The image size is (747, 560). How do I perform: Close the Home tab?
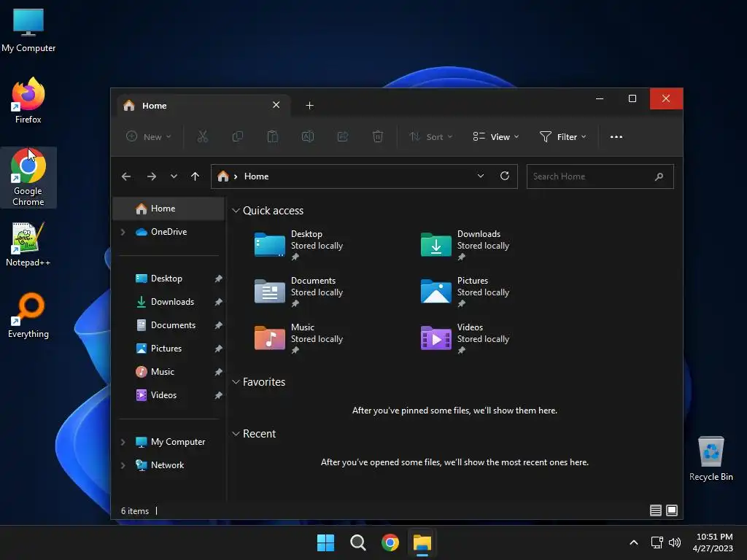276,105
